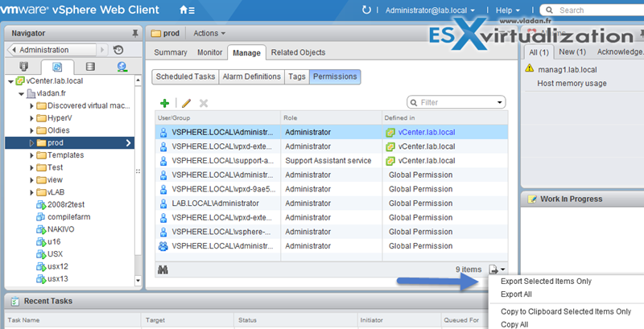The image size is (644, 329).
Task: Switch to Hosts and Clusters navigator tab
Action: (23, 67)
